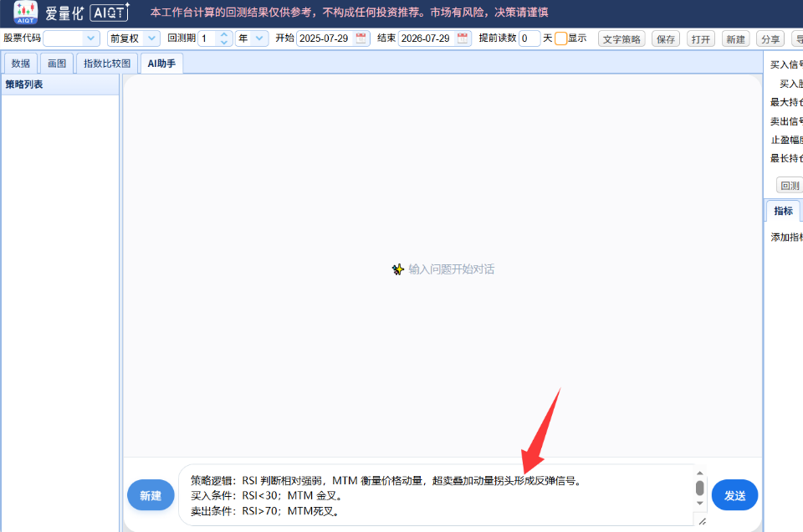Image resolution: width=803 pixels, height=532 pixels.
Task: Click the 保存 button
Action: click(x=665, y=39)
